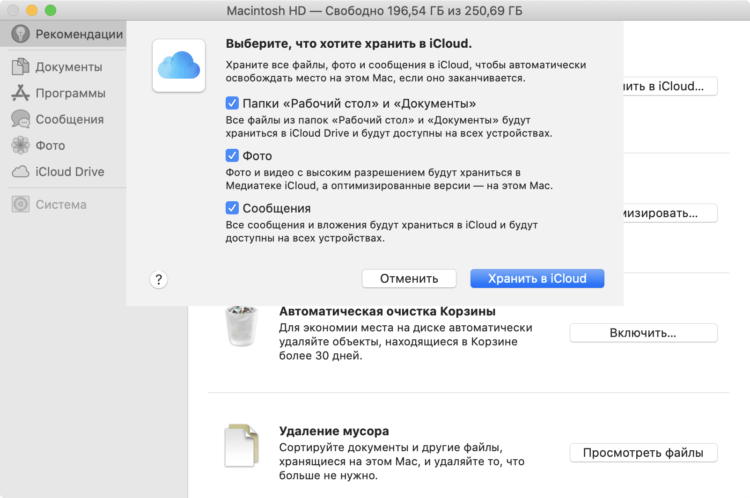
Task: Select Система in the sidebar
Action: click(x=63, y=204)
